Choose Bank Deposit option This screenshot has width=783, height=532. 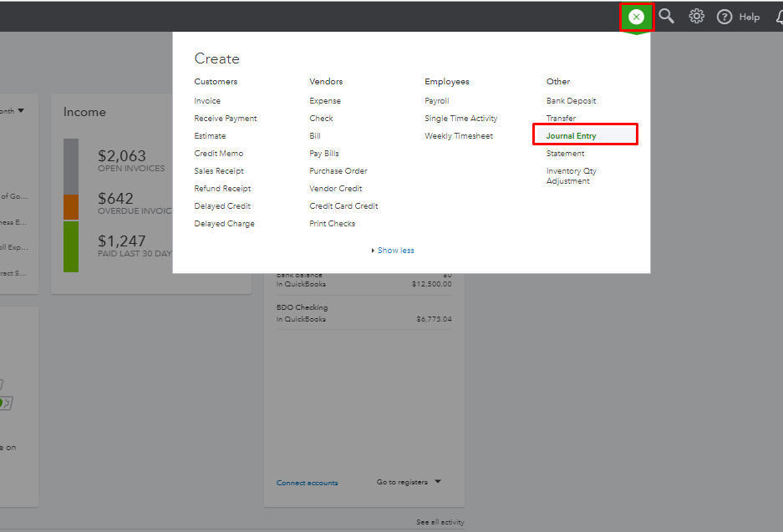571,101
